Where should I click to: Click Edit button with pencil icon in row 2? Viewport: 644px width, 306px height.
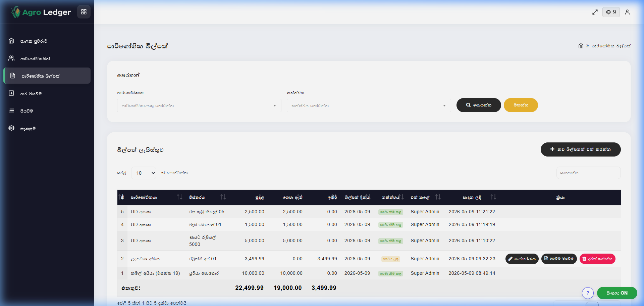click(522, 259)
